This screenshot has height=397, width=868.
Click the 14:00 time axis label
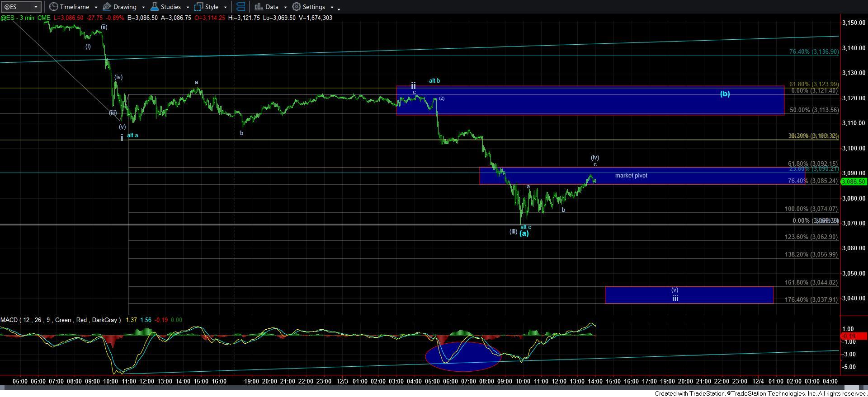click(594, 381)
